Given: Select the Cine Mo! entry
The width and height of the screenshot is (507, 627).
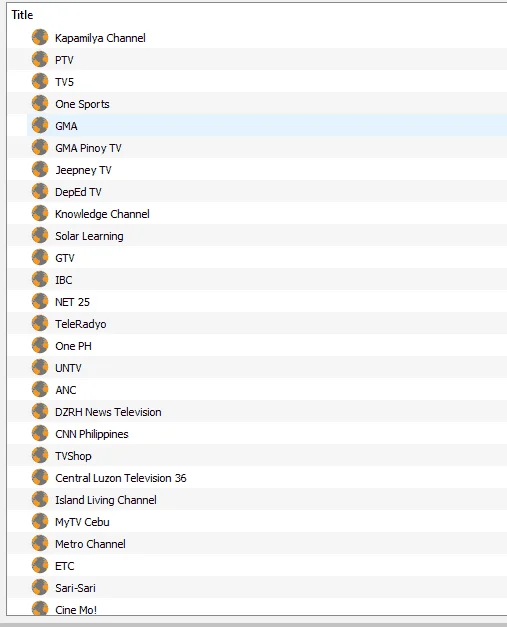Looking at the screenshot, I should [76, 610].
